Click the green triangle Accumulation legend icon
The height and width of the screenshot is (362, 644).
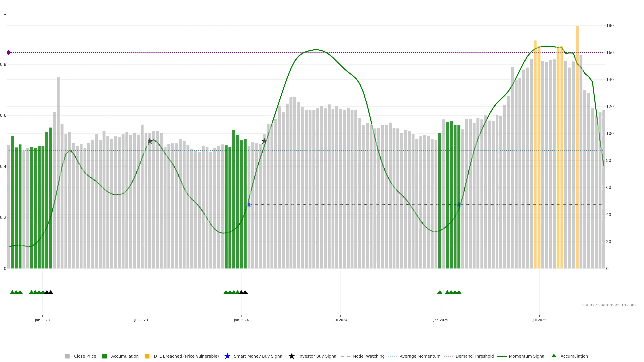[554, 356]
